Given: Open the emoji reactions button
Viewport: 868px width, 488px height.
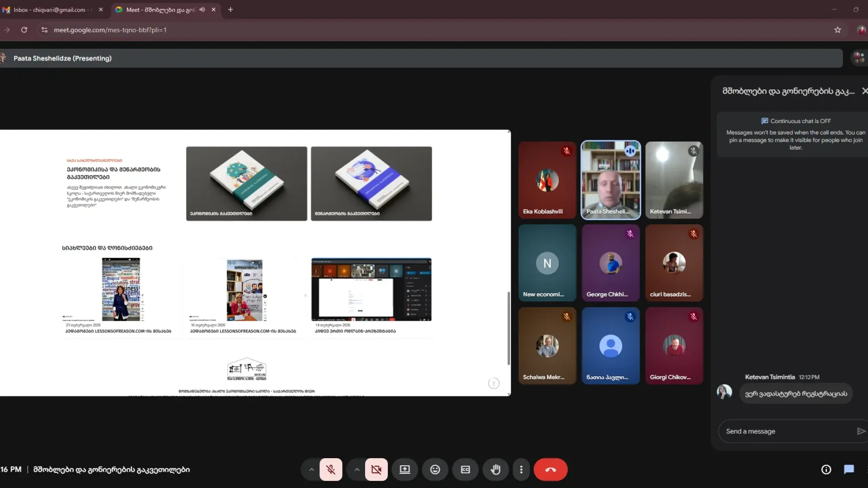Looking at the screenshot, I should point(435,470).
